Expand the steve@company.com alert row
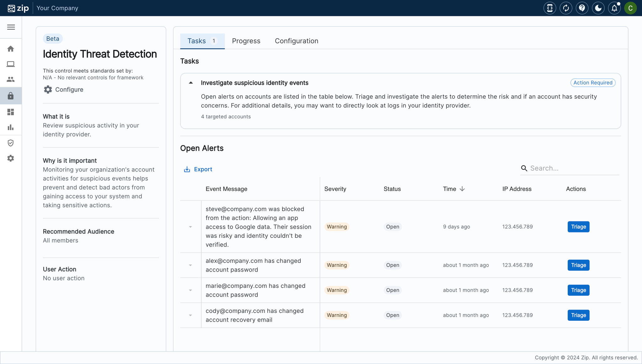The height and width of the screenshot is (364, 642). pyautogui.click(x=190, y=226)
